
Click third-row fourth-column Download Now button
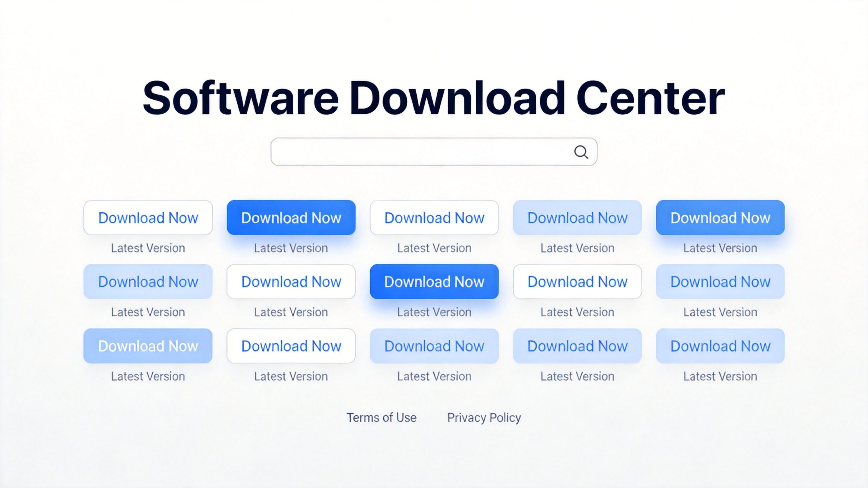click(x=577, y=346)
